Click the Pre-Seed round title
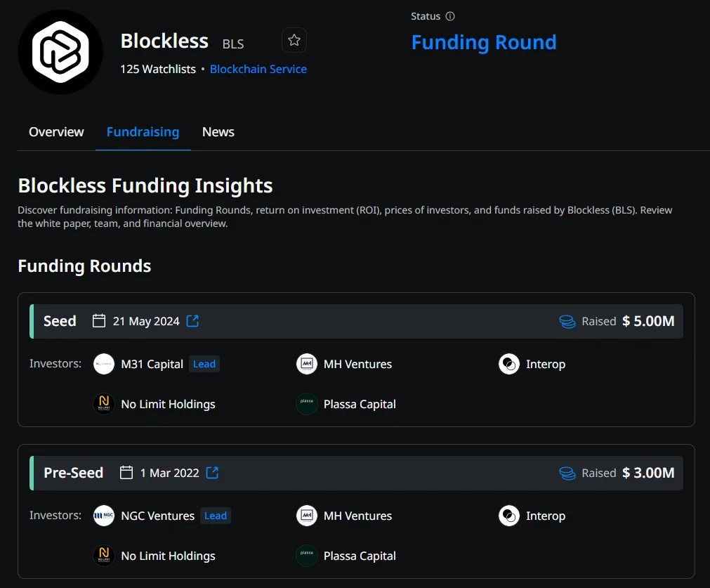710x588 pixels. coord(73,473)
